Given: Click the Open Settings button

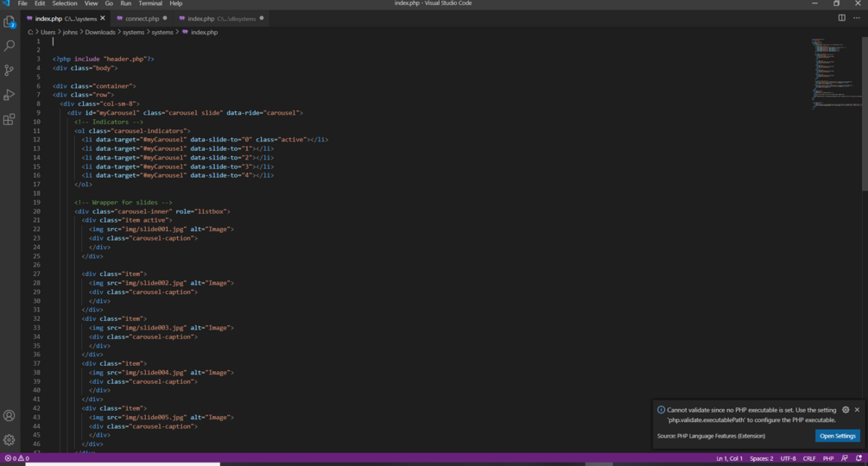Looking at the screenshot, I should pos(838,436).
